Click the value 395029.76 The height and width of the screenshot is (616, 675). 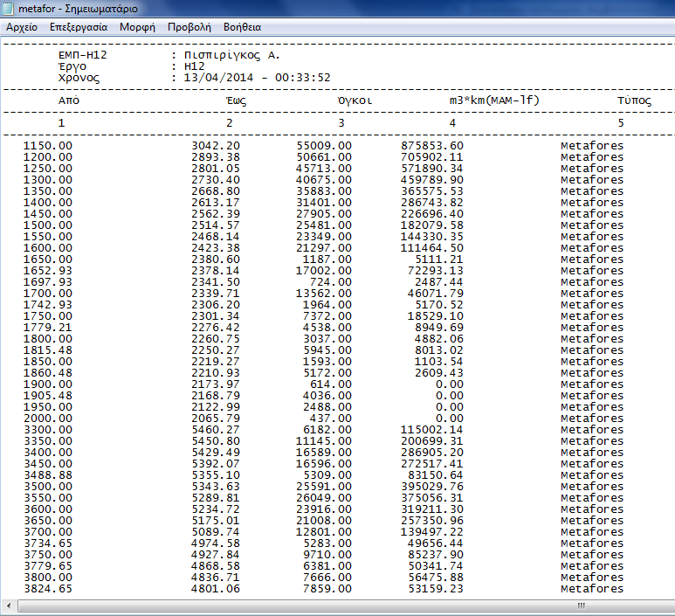click(432, 487)
